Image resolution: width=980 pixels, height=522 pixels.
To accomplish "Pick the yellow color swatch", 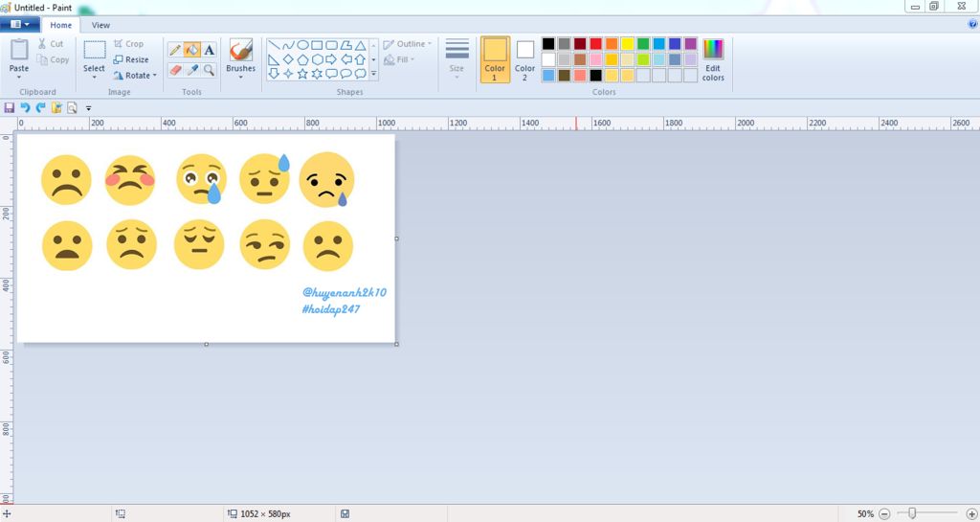I will tap(628, 44).
